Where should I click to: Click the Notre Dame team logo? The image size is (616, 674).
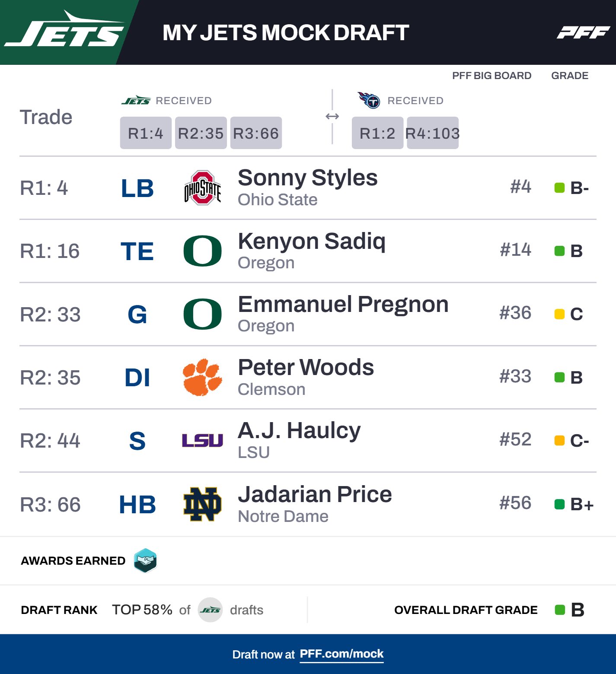[202, 504]
